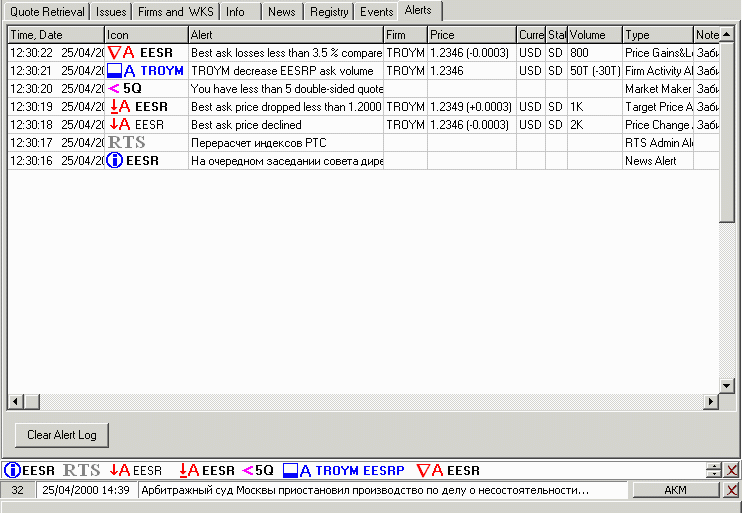Click horizontal scrollbar right arrow
742x513 pixels.
click(x=711, y=402)
